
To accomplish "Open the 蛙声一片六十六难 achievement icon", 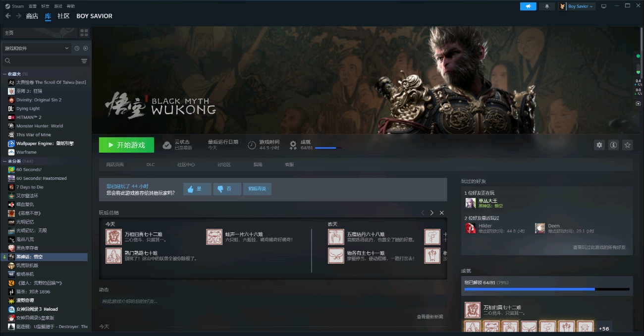I will pos(215,237).
